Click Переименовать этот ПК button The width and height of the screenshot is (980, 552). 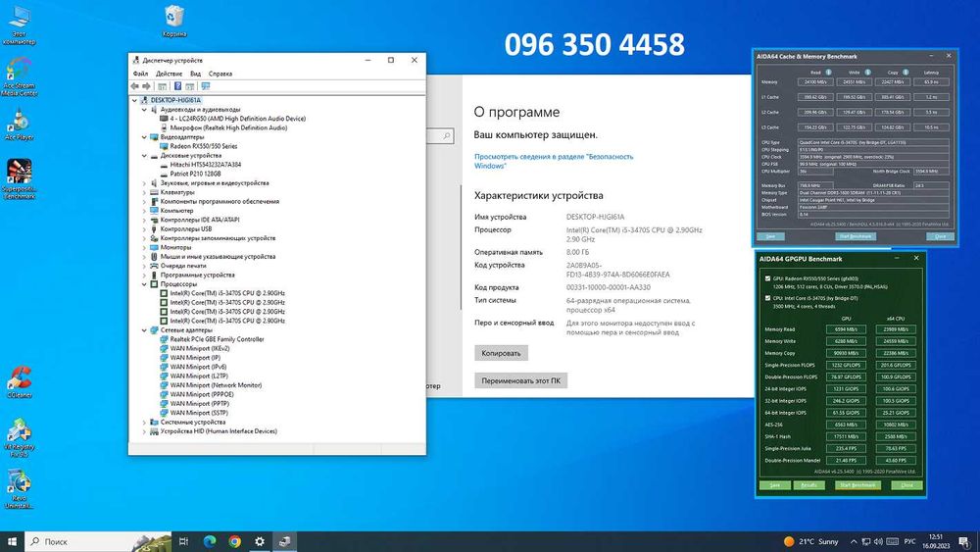520,380
